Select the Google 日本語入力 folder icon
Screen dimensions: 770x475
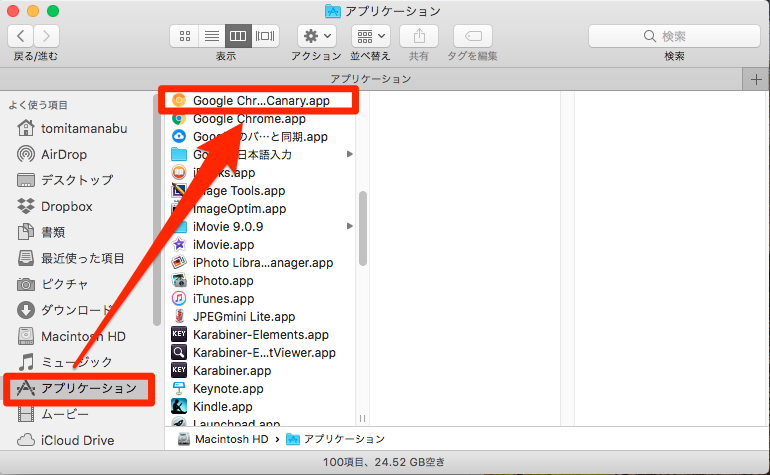coord(179,154)
